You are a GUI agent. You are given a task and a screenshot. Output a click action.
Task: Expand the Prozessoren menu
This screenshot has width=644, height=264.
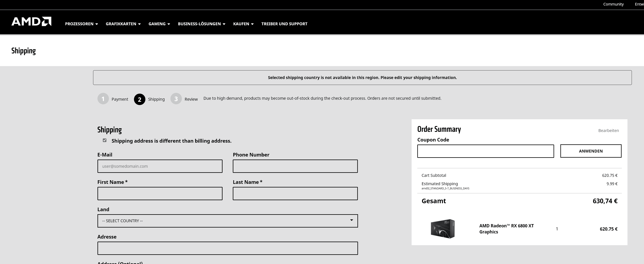pyautogui.click(x=81, y=24)
